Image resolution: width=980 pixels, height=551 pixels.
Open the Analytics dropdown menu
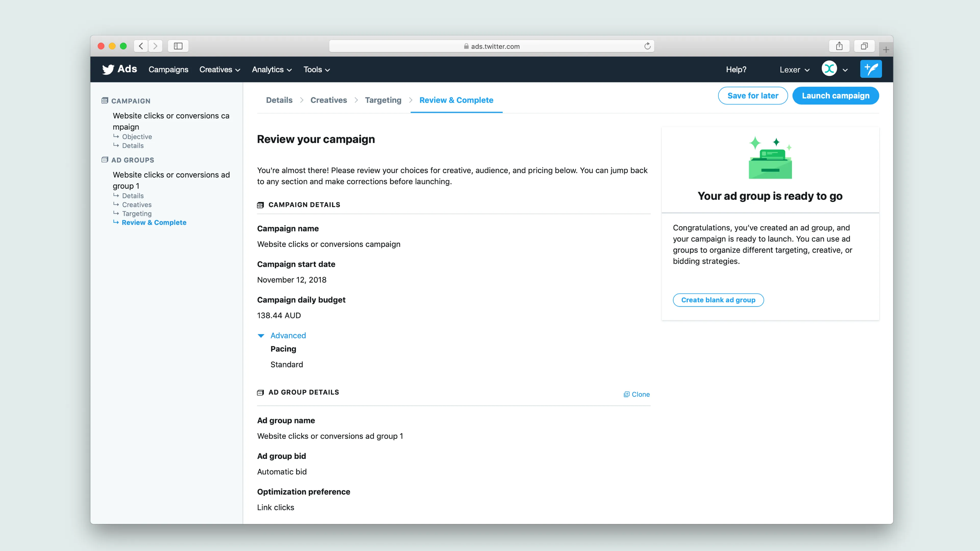point(271,70)
